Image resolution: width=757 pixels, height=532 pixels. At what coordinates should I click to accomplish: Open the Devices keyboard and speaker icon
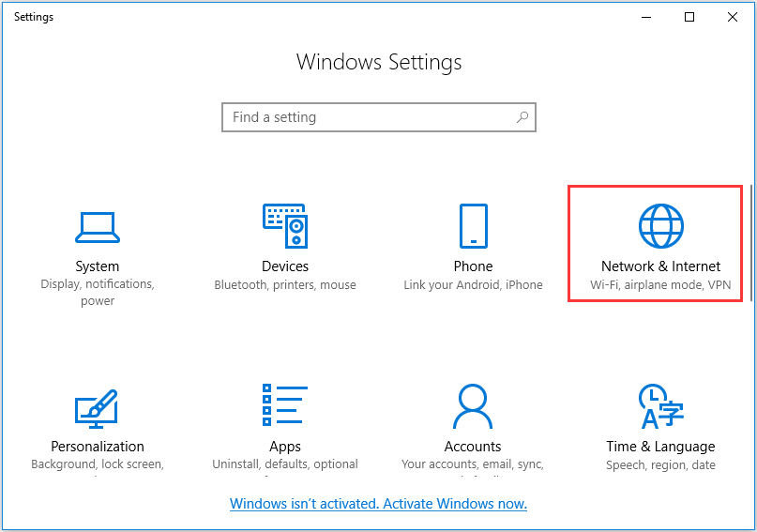(285, 226)
